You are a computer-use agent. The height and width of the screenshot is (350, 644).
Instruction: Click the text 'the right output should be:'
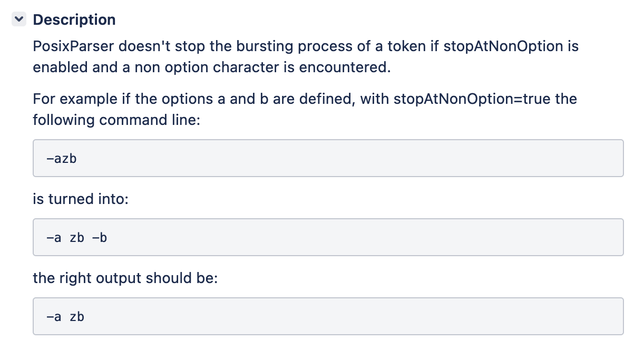point(125,278)
